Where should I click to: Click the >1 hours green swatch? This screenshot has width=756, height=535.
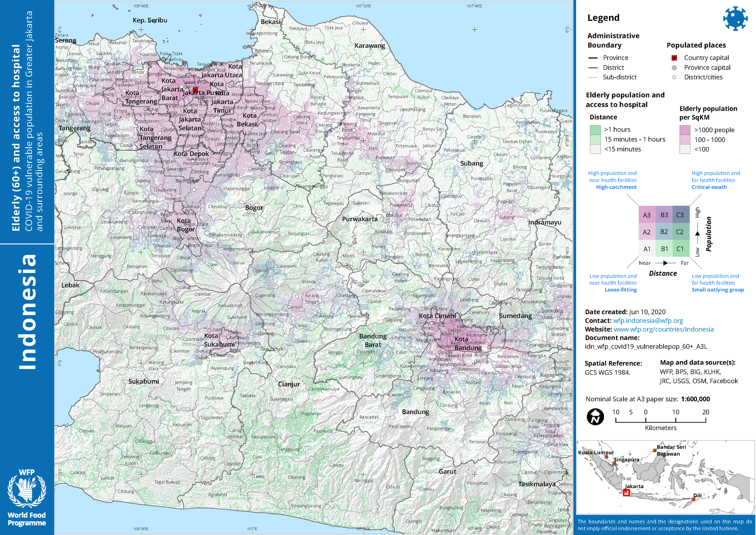pyautogui.click(x=595, y=129)
